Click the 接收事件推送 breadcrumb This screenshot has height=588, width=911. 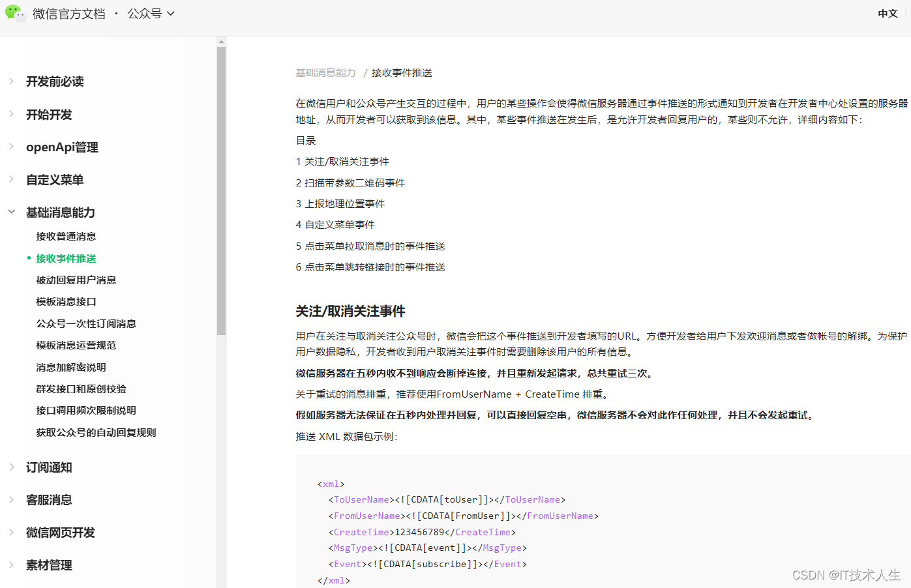pyautogui.click(x=402, y=73)
